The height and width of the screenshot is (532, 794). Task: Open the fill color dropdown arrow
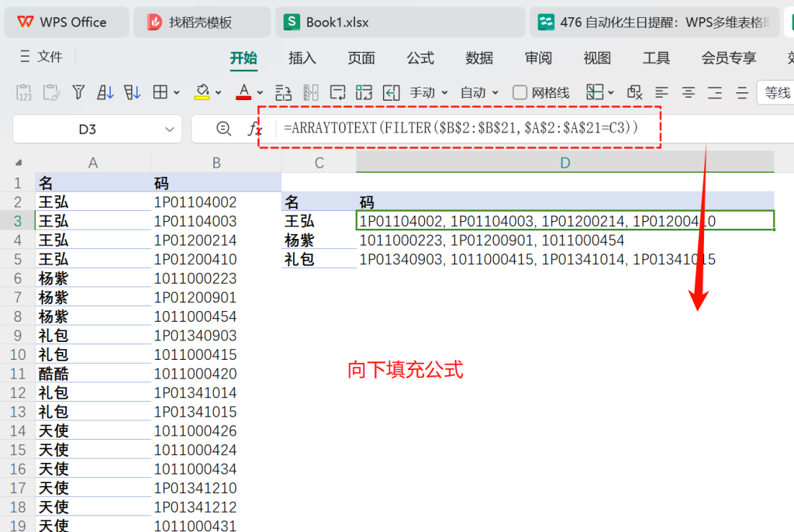click(x=218, y=93)
